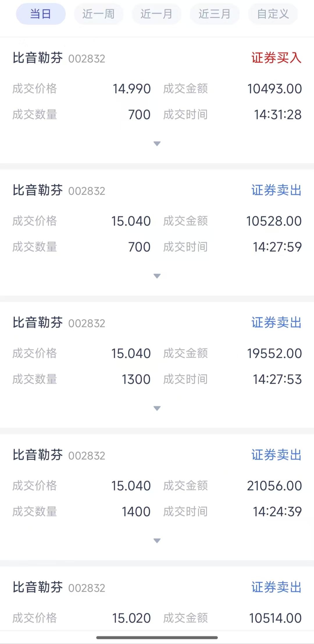Expand details arrow under the 14:27:59 trade
This screenshot has width=314, height=644.
tap(157, 276)
